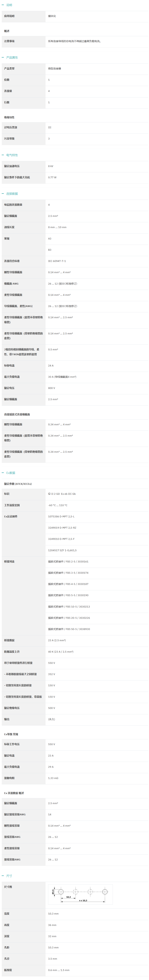Screen dimensions: 149x980
Task: Click bridge FBS 2-5 / 3030161
Action: click(68, 561)
